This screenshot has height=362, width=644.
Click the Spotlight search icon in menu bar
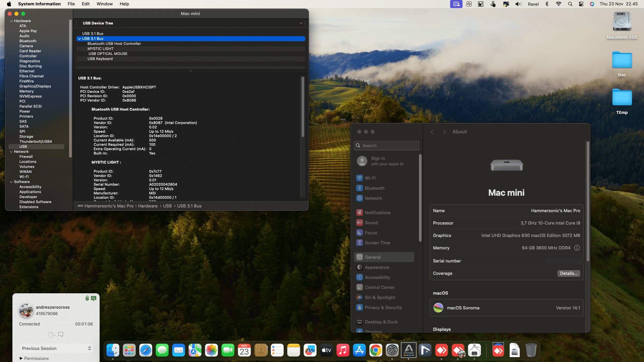click(x=570, y=4)
